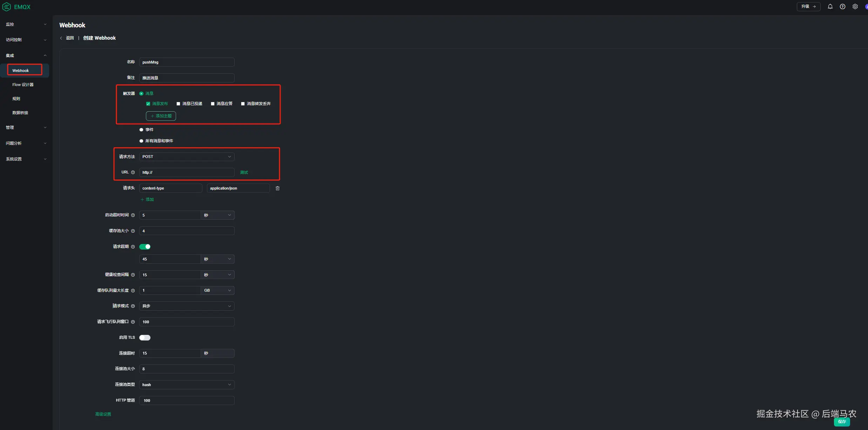Image resolution: width=868 pixels, height=430 pixels.
Task: Click the URL input field
Action: 187,172
